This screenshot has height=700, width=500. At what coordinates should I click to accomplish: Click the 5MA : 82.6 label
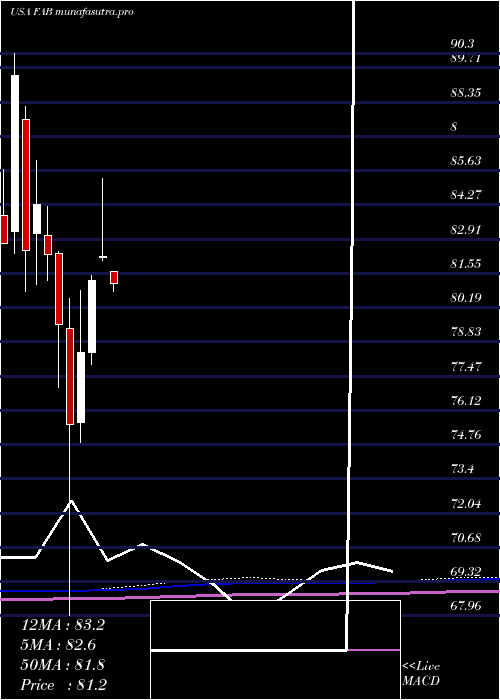point(58,645)
